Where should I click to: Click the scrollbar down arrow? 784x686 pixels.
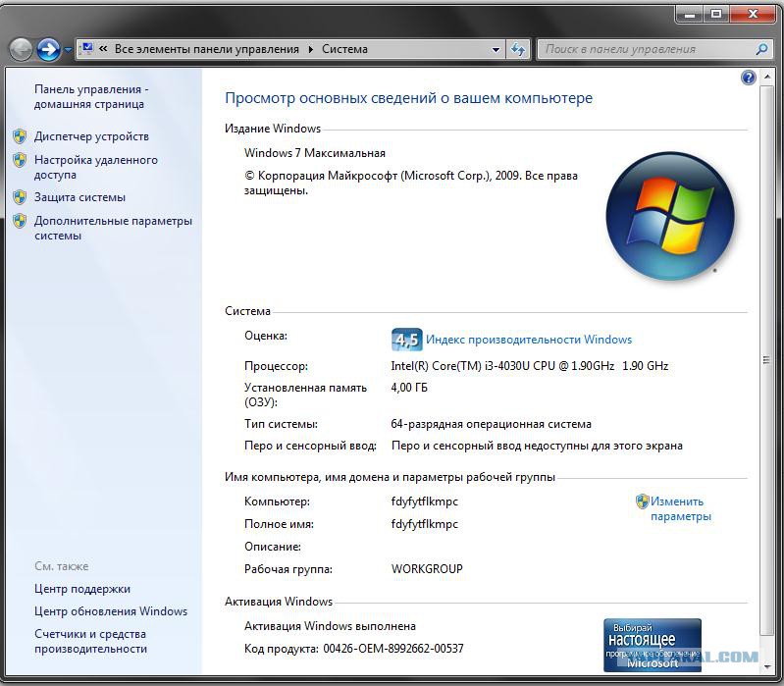point(766,667)
